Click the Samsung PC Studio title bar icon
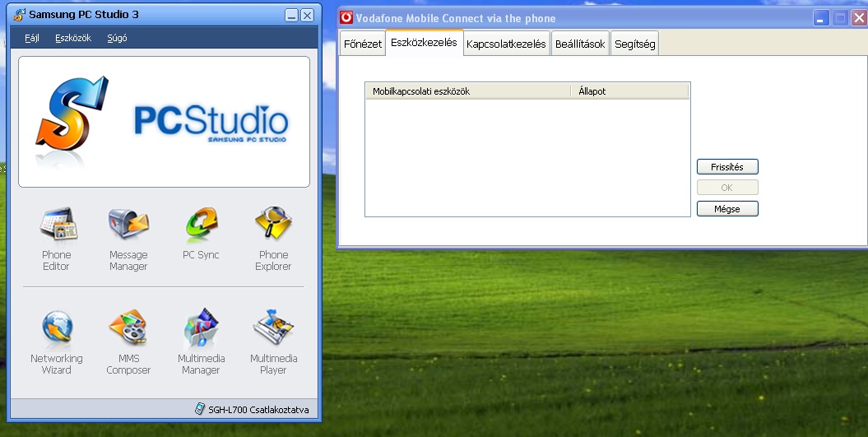Screen dimensions: 868x437 [20, 14]
